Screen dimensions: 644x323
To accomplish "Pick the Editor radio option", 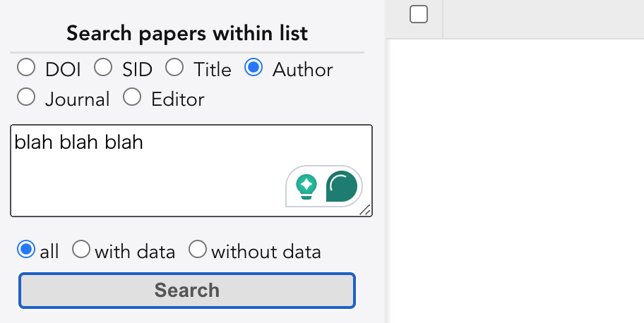I will 132,97.
